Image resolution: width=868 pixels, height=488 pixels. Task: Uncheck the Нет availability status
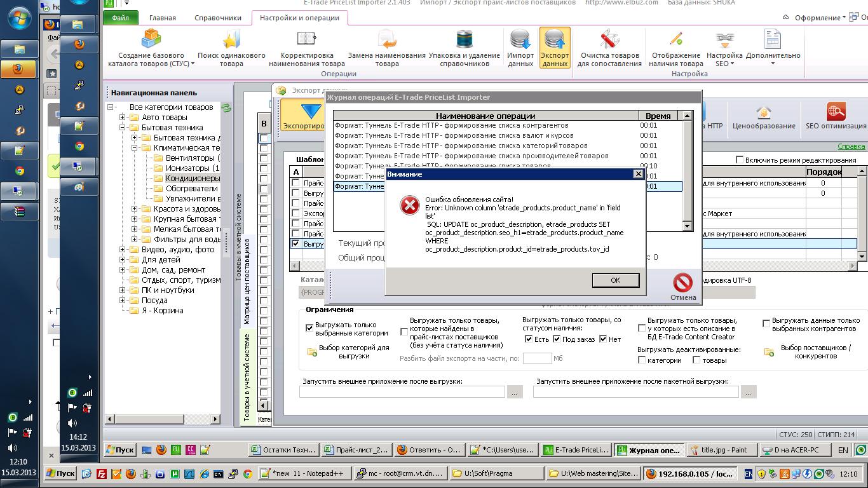point(603,339)
